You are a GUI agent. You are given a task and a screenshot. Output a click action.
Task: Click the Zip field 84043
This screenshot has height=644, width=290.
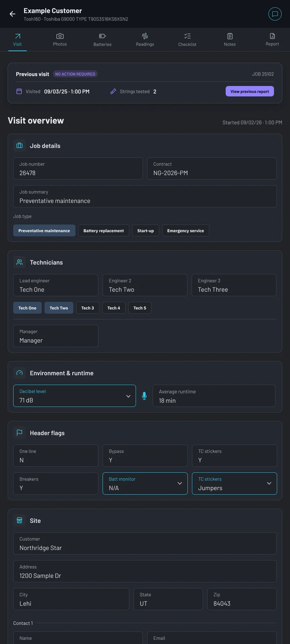pyautogui.click(x=242, y=599)
